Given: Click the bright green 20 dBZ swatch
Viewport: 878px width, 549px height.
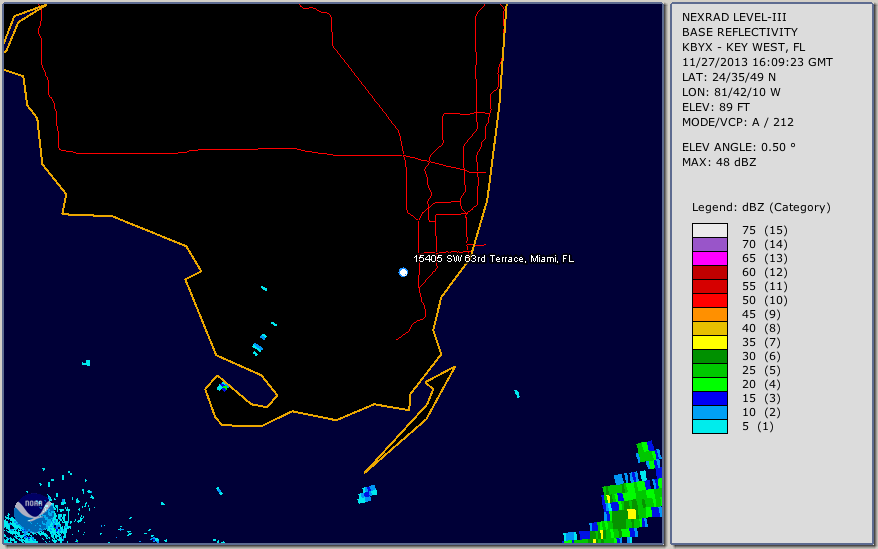Looking at the screenshot, I should tap(709, 384).
